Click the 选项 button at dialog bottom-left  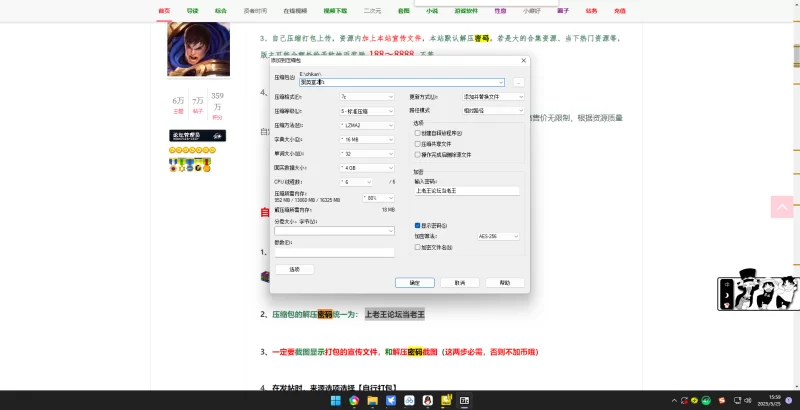[x=294, y=269]
